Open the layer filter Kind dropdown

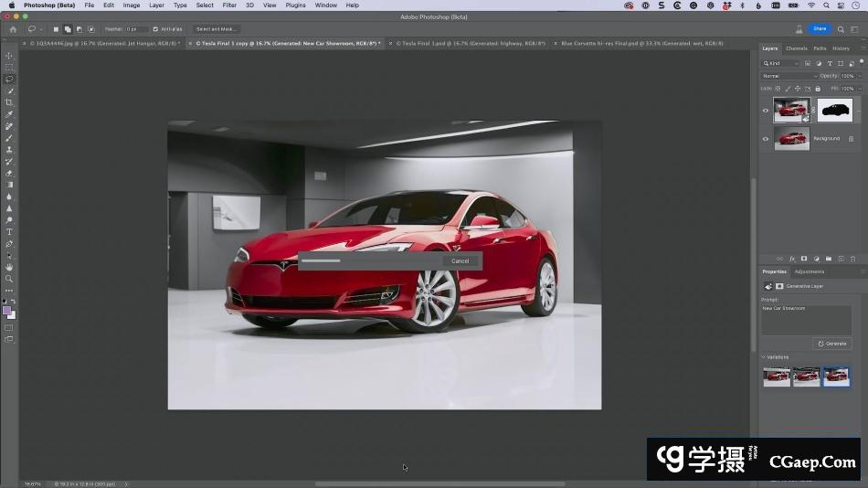(x=783, y=63)
